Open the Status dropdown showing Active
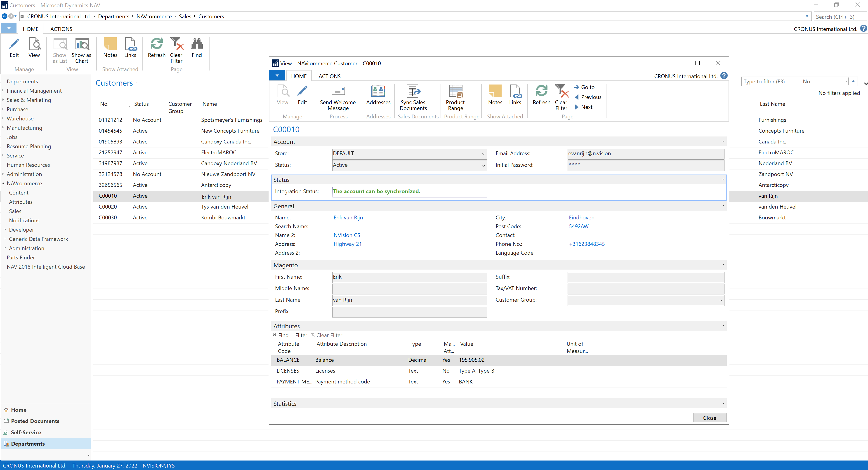The height and width of the screenshot is (470, 868). (x=483, y=166)
